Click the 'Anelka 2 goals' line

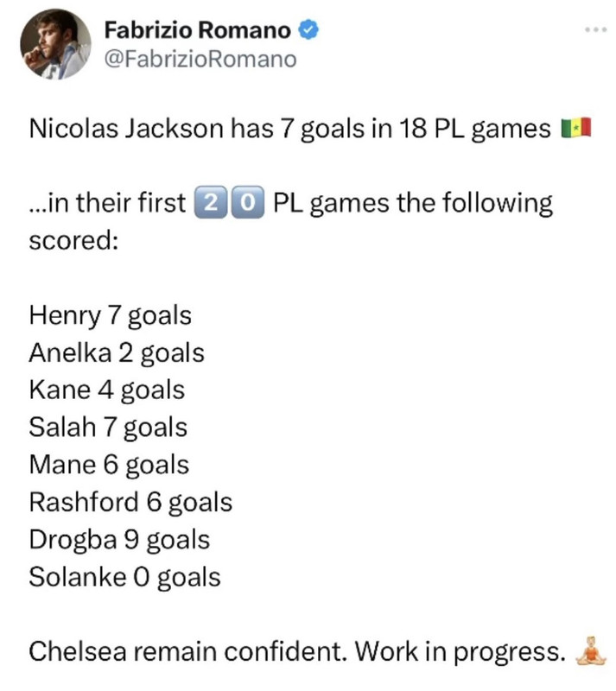(x=116, y=352)
